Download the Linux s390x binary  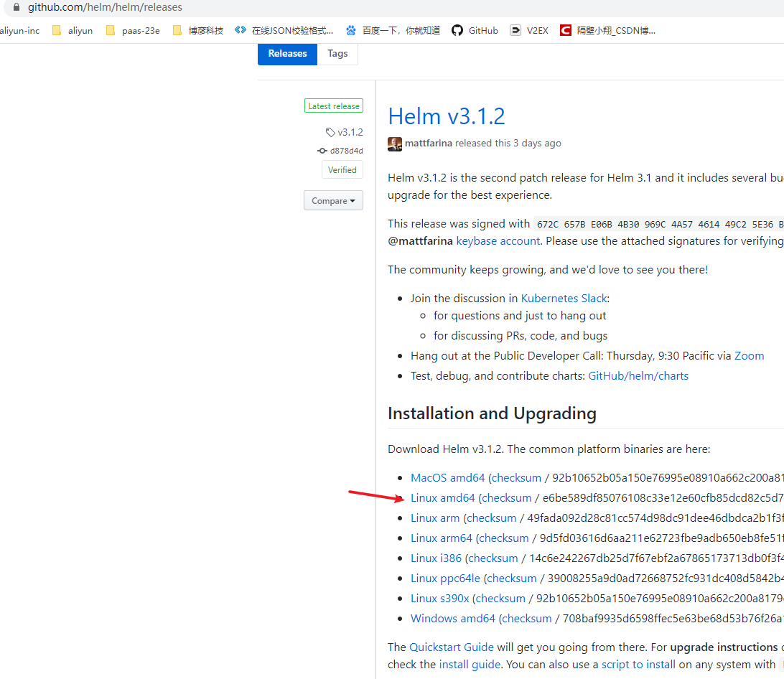(x=440, y=599)
